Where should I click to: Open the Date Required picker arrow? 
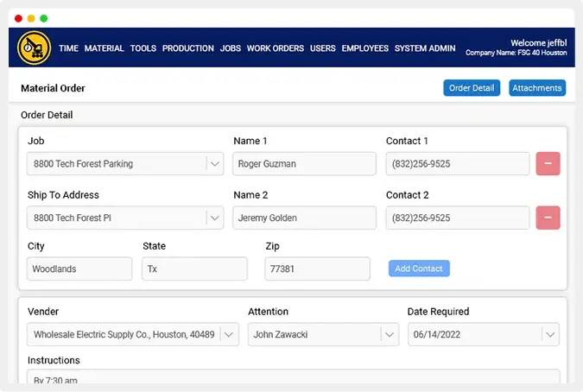point(550,334)
